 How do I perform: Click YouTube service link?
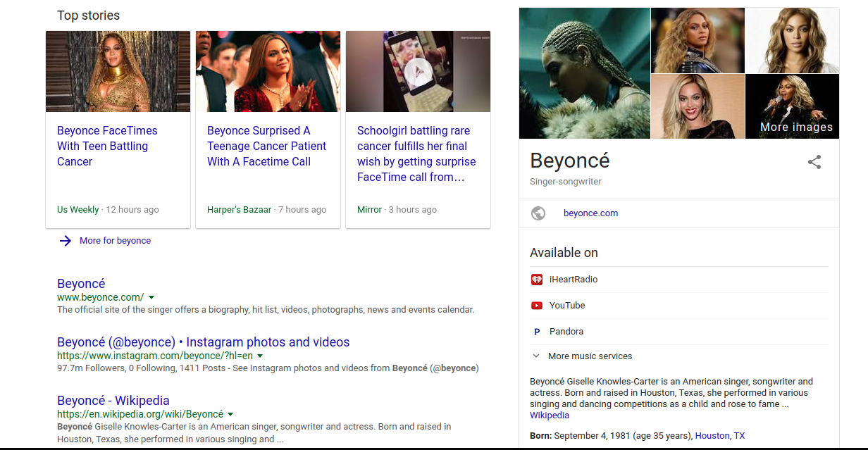567,306
